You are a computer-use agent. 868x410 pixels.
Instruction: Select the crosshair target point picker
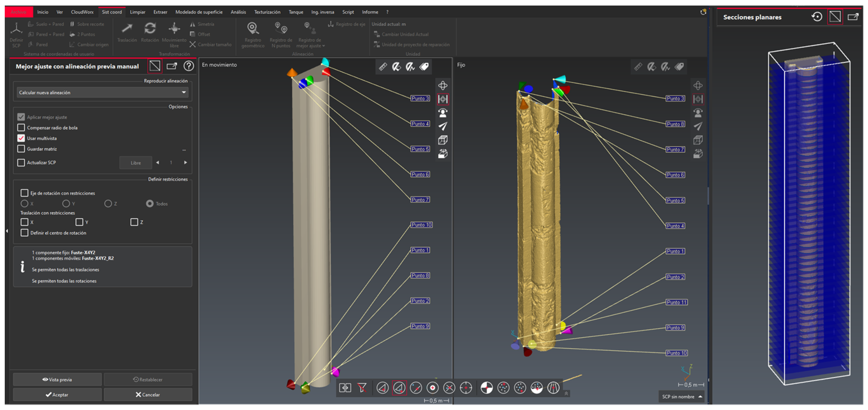click(x=466, y=388)
